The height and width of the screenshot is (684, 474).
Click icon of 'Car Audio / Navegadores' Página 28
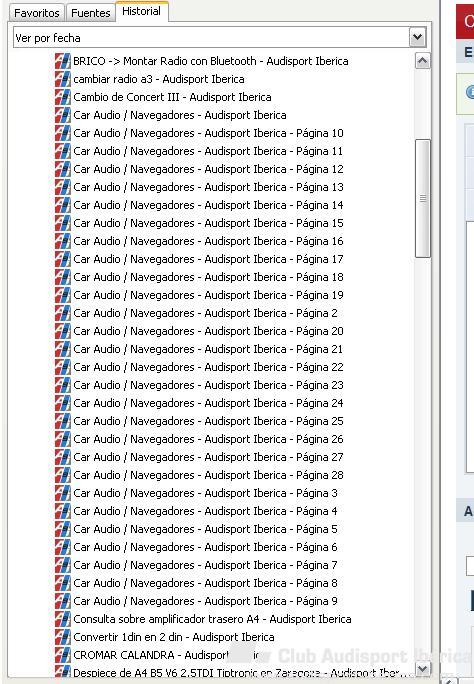[62, 475]
